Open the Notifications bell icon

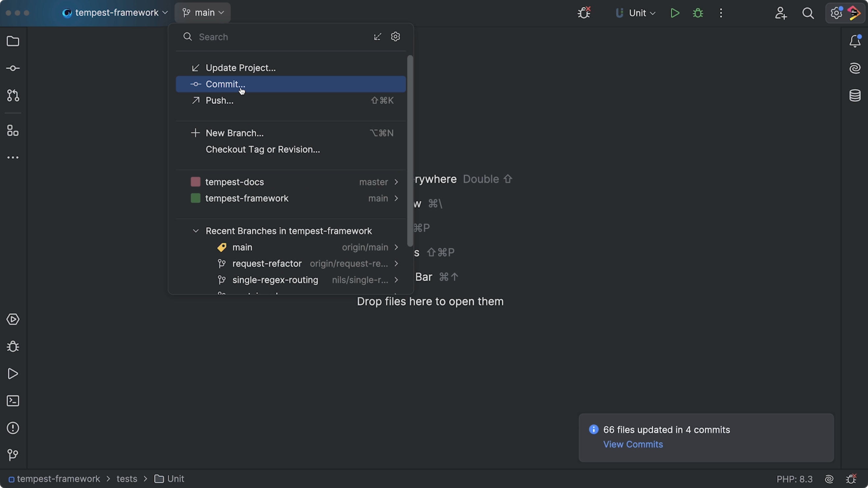855,41
